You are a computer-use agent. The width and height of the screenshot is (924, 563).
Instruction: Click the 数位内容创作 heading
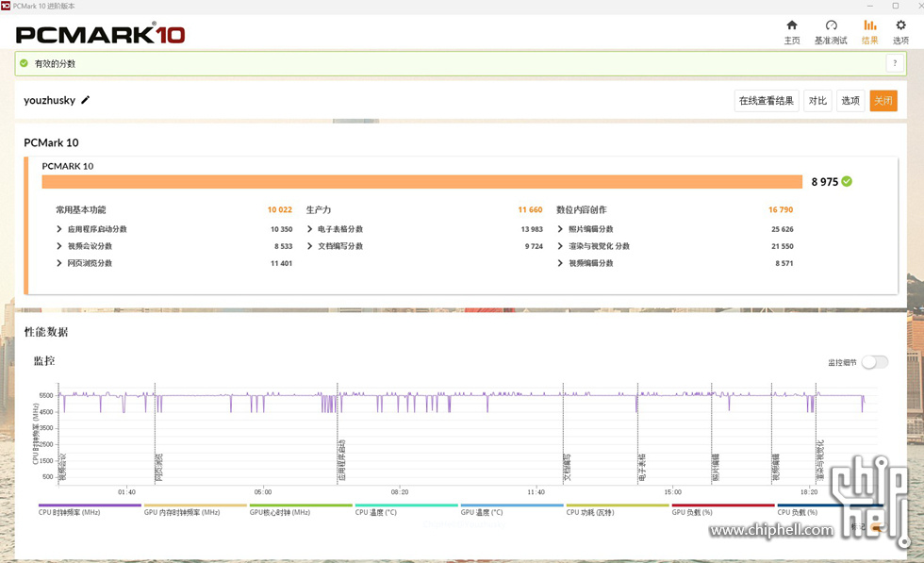(582, 210)
